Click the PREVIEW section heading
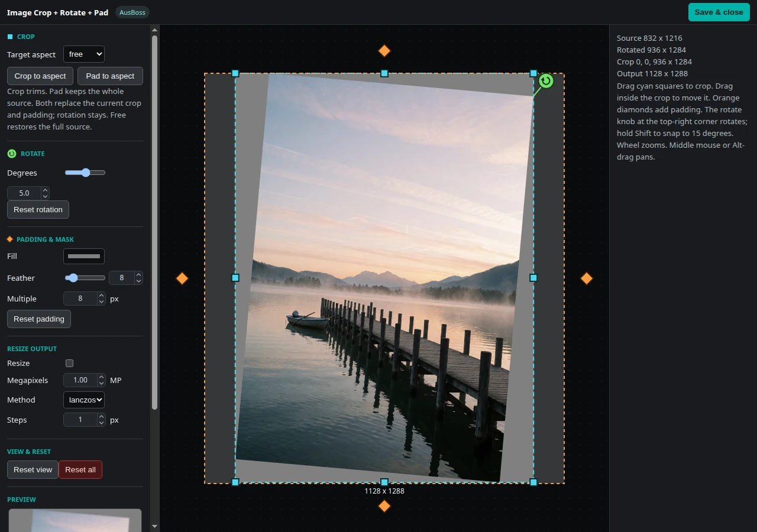Viewport: 757px width, 532px height. pyautogui.click(x=21, y=499)
